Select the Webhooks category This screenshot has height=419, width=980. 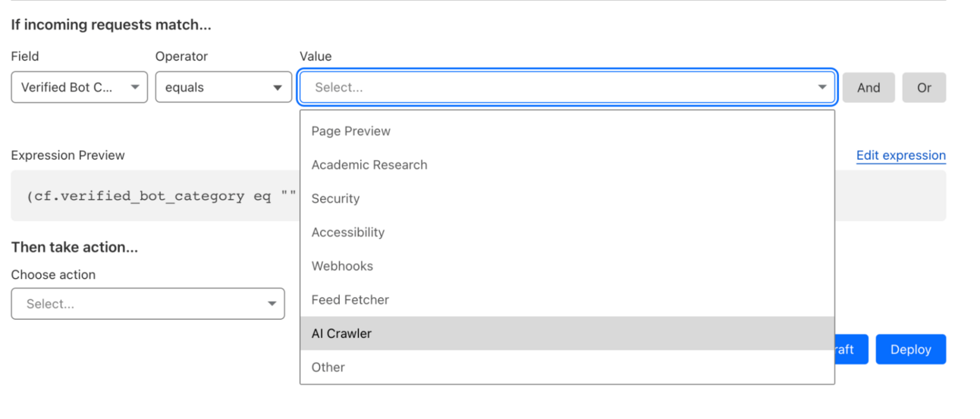[x=342, y=266]
